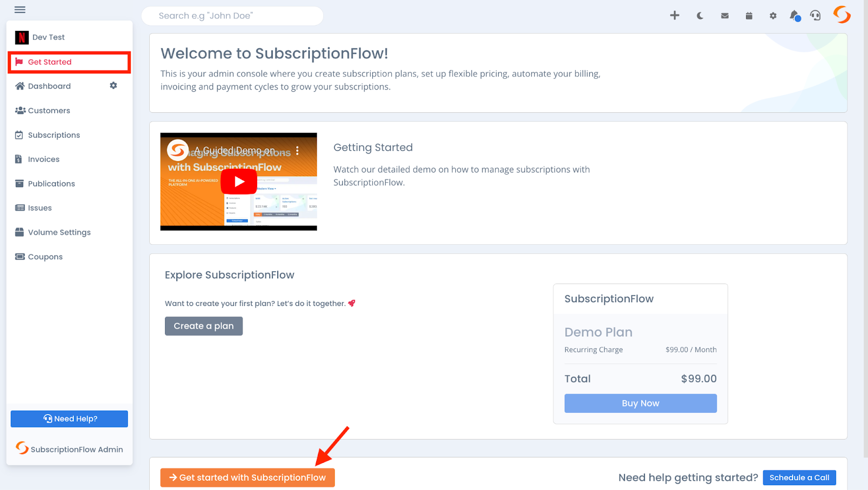
Task: Click the plus add-new icon
Action: (674, 16)
